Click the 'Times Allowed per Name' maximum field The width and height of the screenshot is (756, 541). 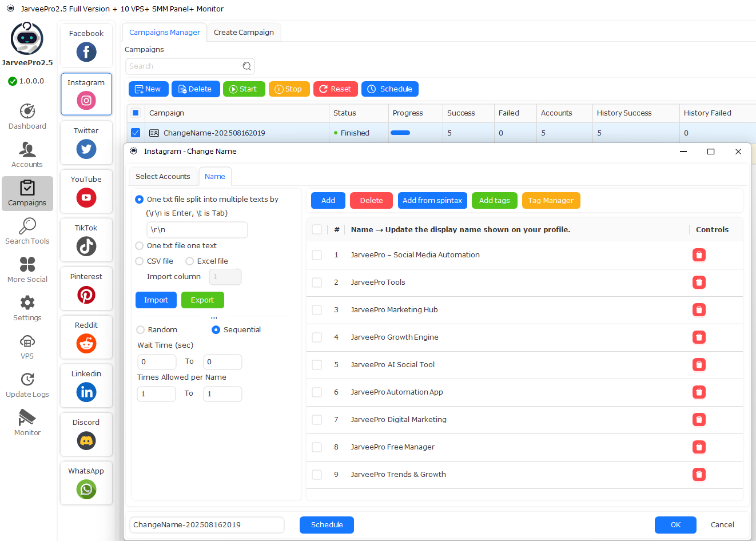222,394
